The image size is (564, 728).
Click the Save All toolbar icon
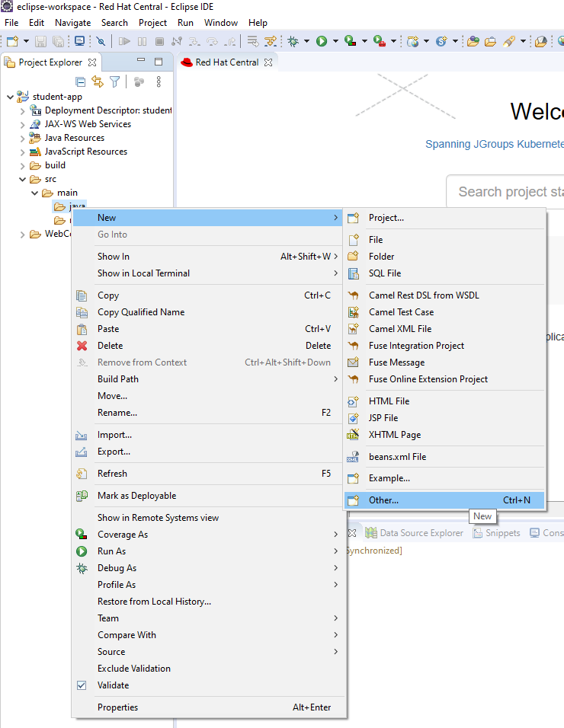click(x=58, y=41)
